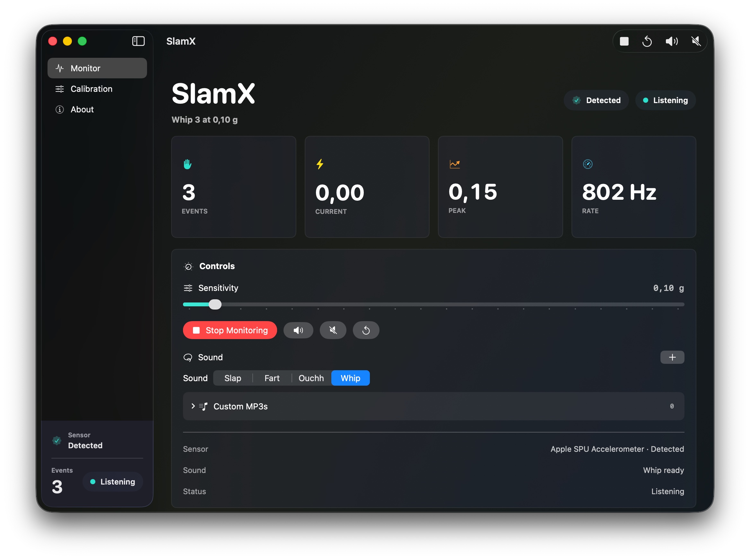The height and width of the screenshot is (560, 750).
Task: Click the muted speaker icon in the title toolbar
Action: (x=696, y=41)
